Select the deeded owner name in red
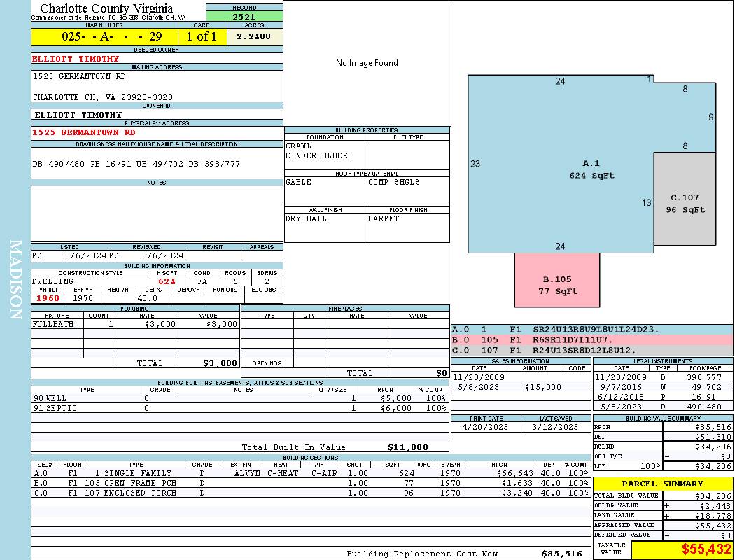 [76, 59]
